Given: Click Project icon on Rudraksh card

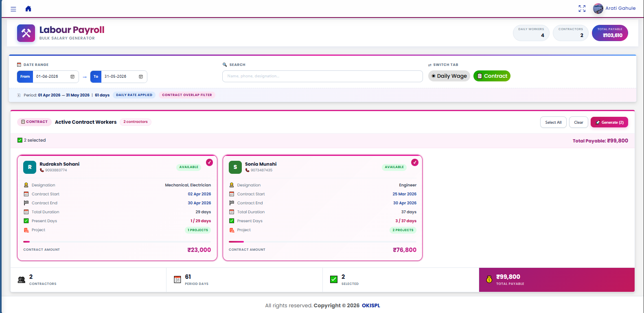Looking at the screenshot, I should point(26,230).
